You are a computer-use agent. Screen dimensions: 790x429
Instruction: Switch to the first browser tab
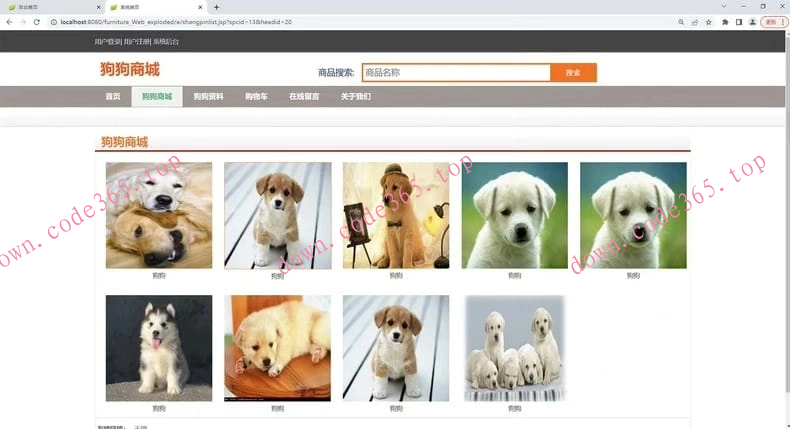coord(50,7)
